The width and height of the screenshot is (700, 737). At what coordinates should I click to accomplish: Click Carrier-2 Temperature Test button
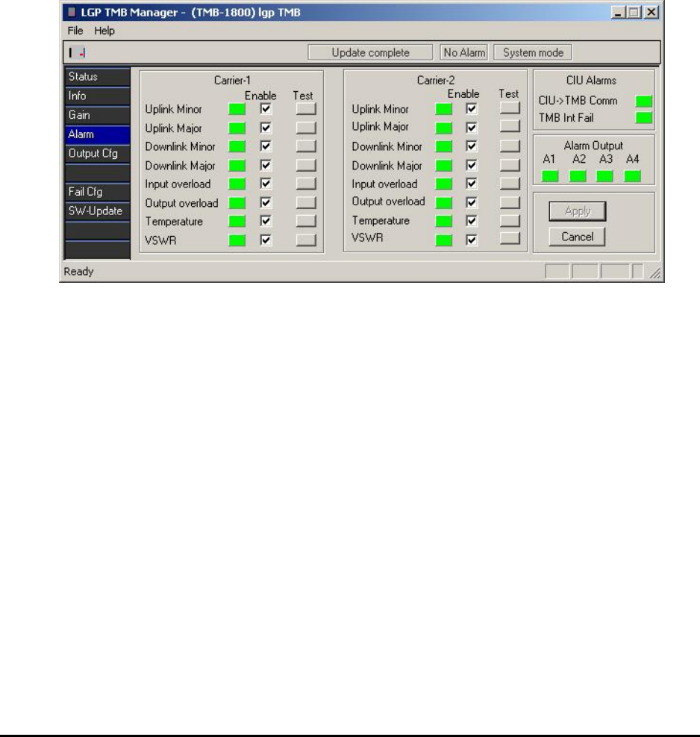coord(510,220)
